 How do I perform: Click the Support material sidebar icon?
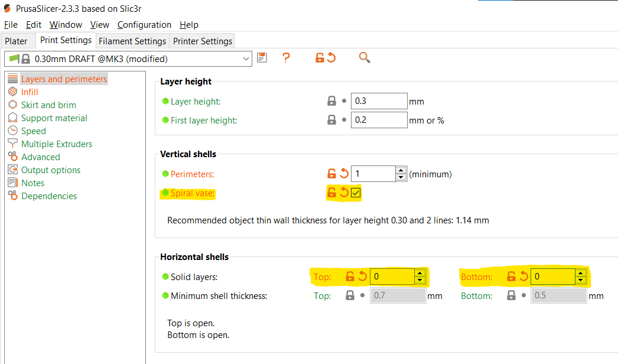12,118
